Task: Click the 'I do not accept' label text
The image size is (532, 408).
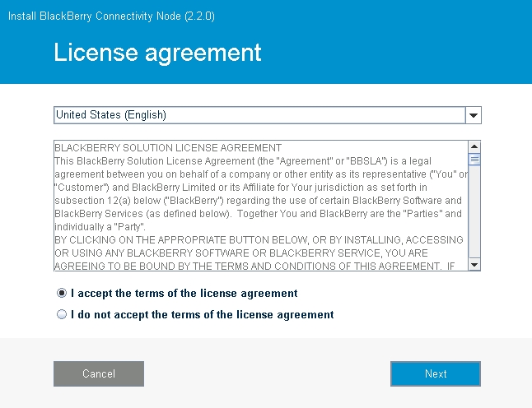Action: 202,314
